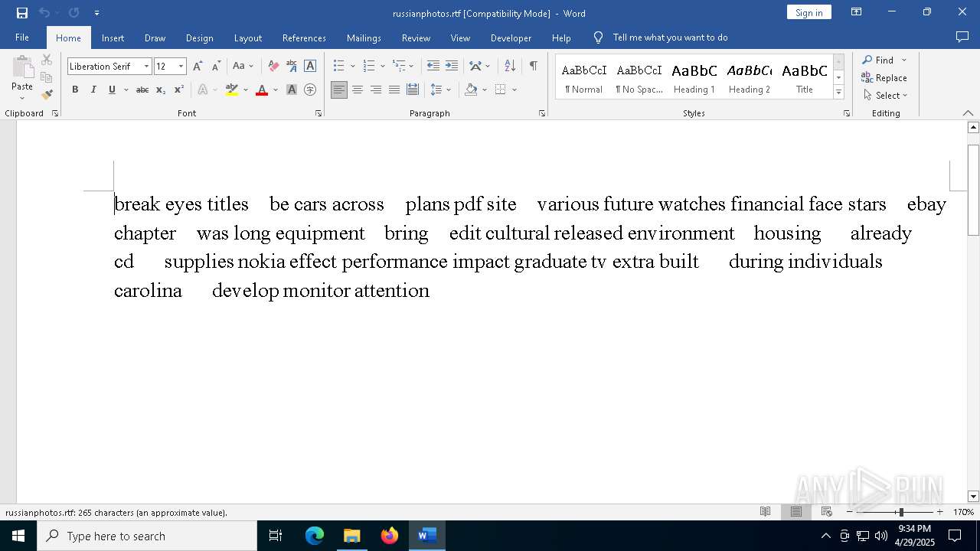Open the font size dropdown

point(181,67)
